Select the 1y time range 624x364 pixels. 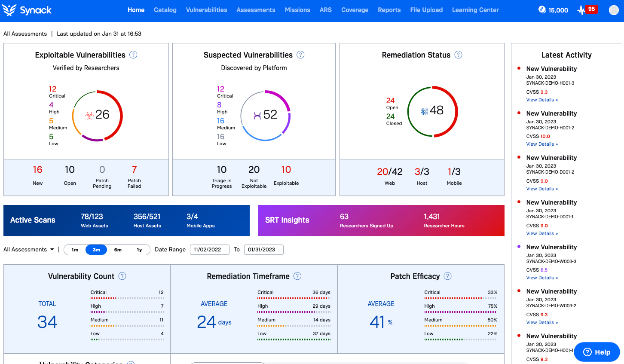click(139, 250)
